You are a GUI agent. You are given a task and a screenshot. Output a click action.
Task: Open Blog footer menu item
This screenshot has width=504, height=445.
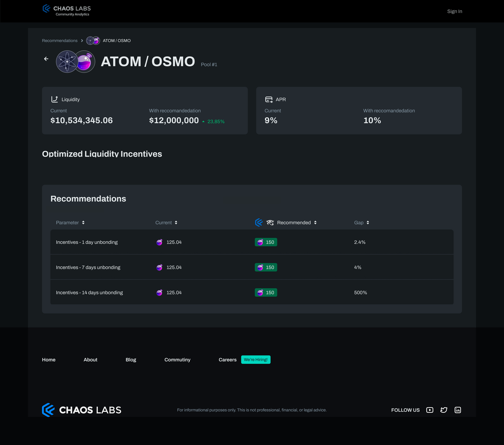tap(131, 360)
